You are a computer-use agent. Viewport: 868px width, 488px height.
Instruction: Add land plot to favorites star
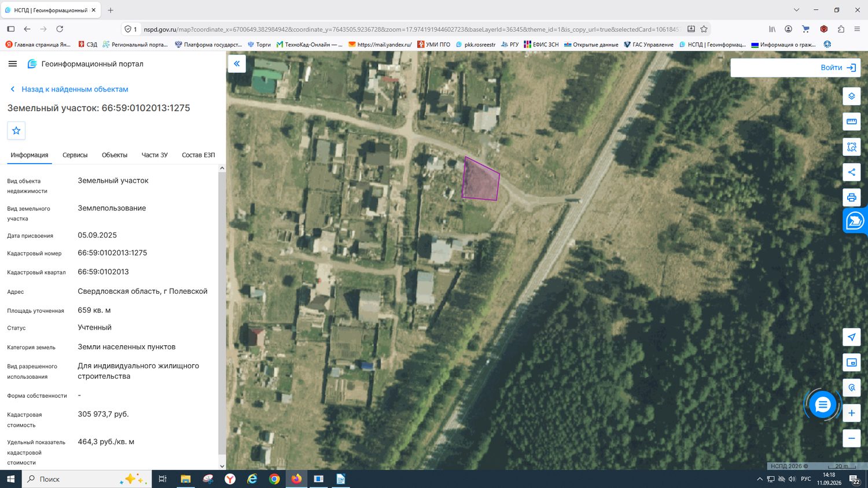point(16,131)
